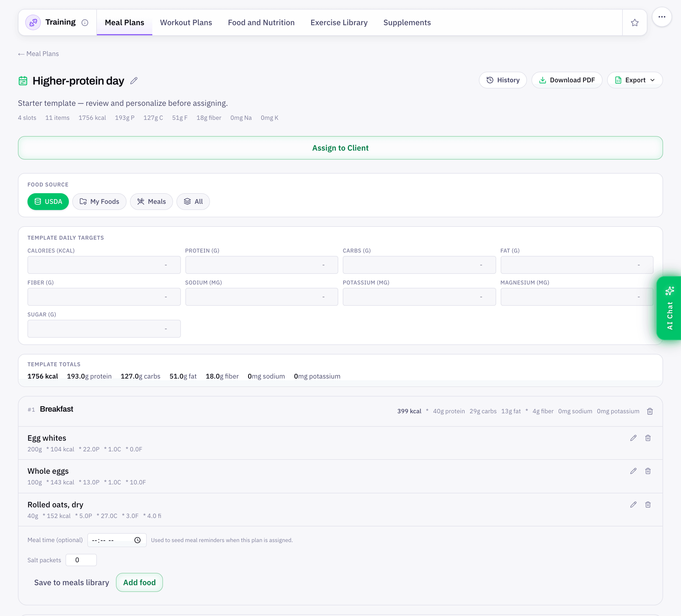The width and height of the screenshot is (681, 616).
Task: Remove the Whole eggs item
Action: (x=648, y=471)
